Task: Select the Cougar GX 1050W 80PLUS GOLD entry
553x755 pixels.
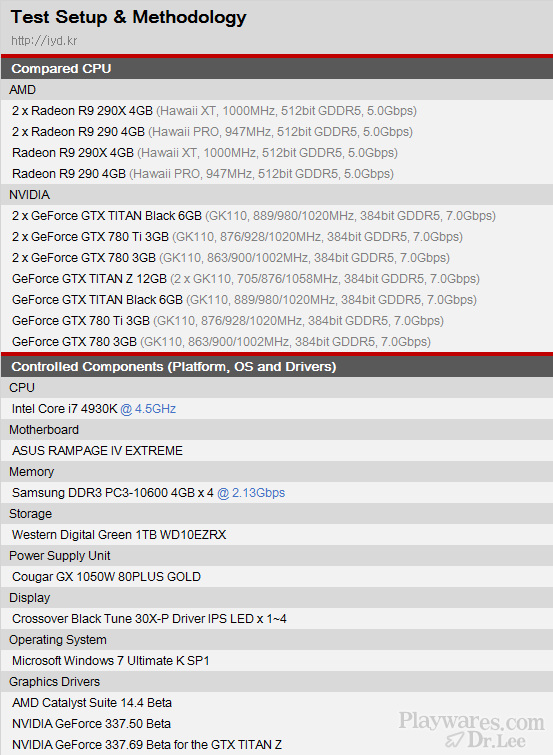Action: (x=276, y=577)
